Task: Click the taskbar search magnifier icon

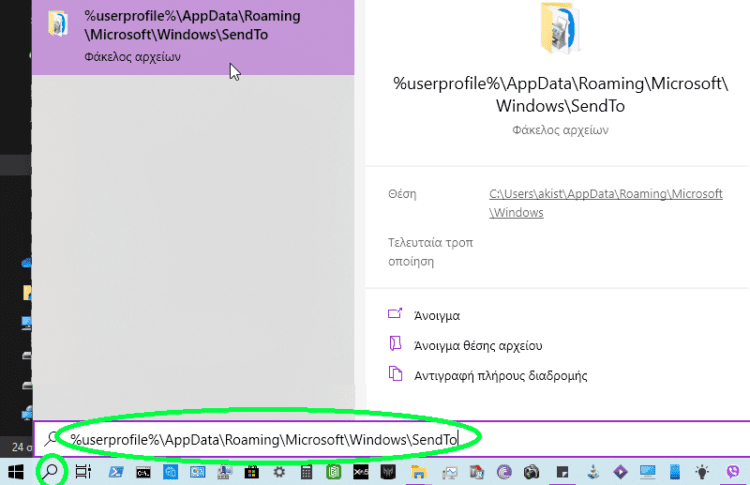Action: click(50, 472)
